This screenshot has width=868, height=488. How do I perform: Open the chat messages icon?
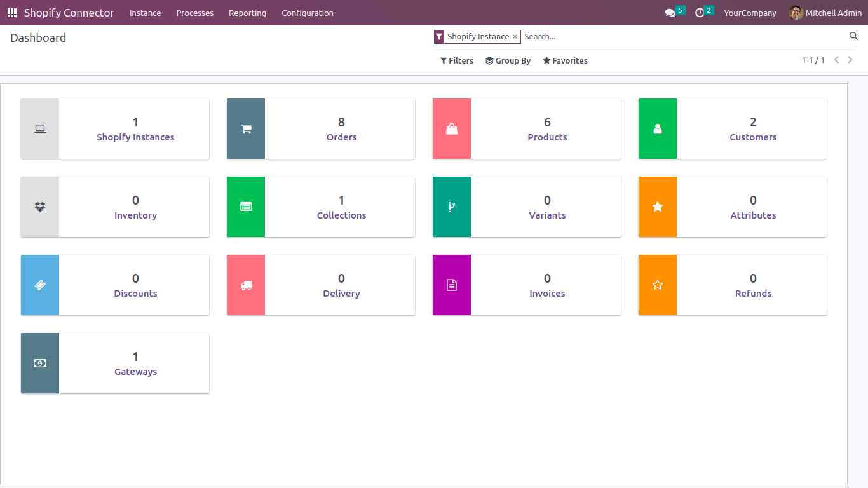pyautogui.click(x=670, y=13)
